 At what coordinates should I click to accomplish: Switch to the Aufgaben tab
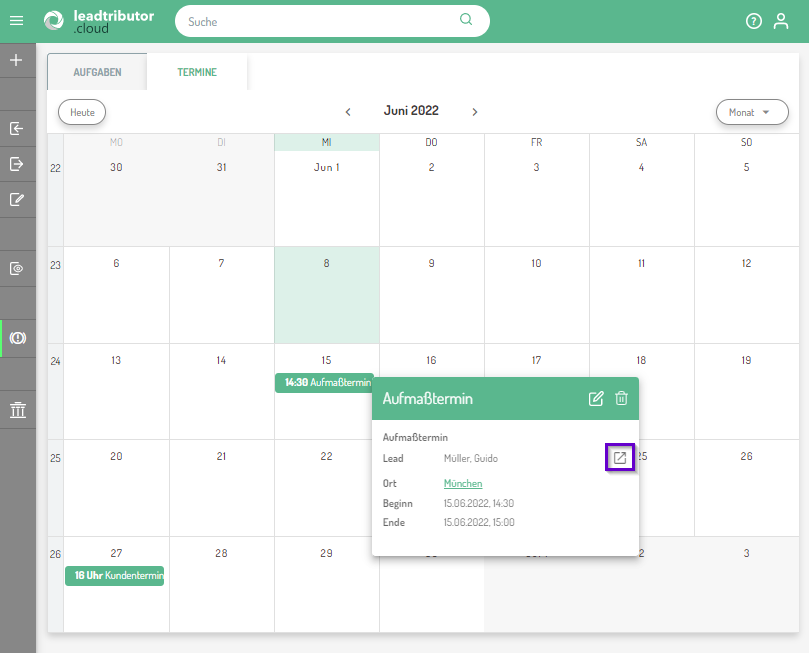coord(97,73)
